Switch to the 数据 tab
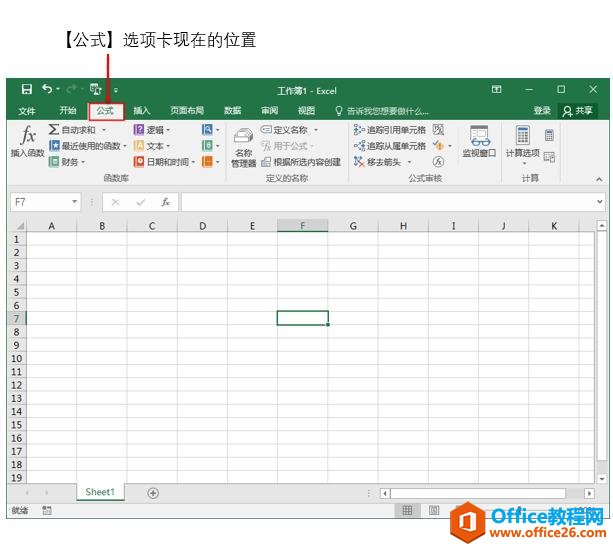The image size is (613, 550). pos(232,111)
